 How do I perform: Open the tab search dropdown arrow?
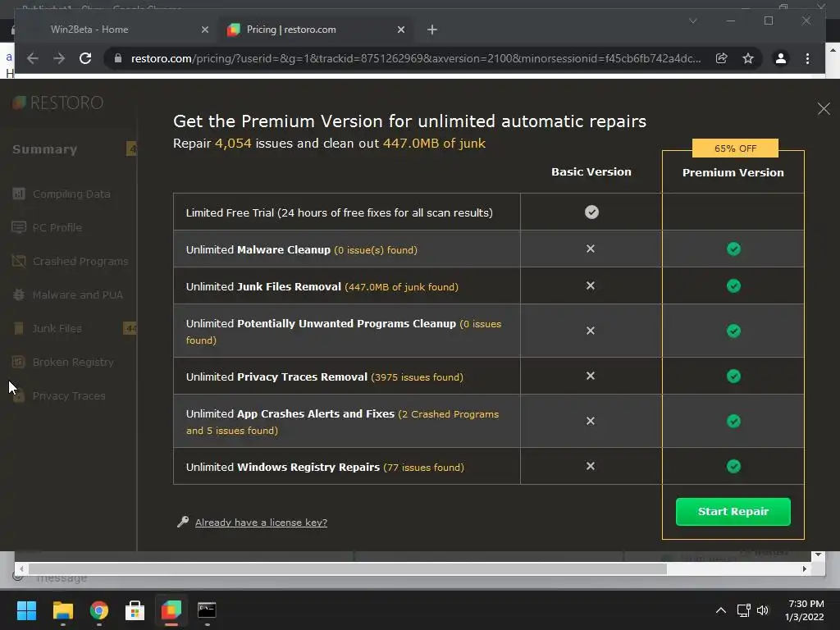click(x=692, y=21)
